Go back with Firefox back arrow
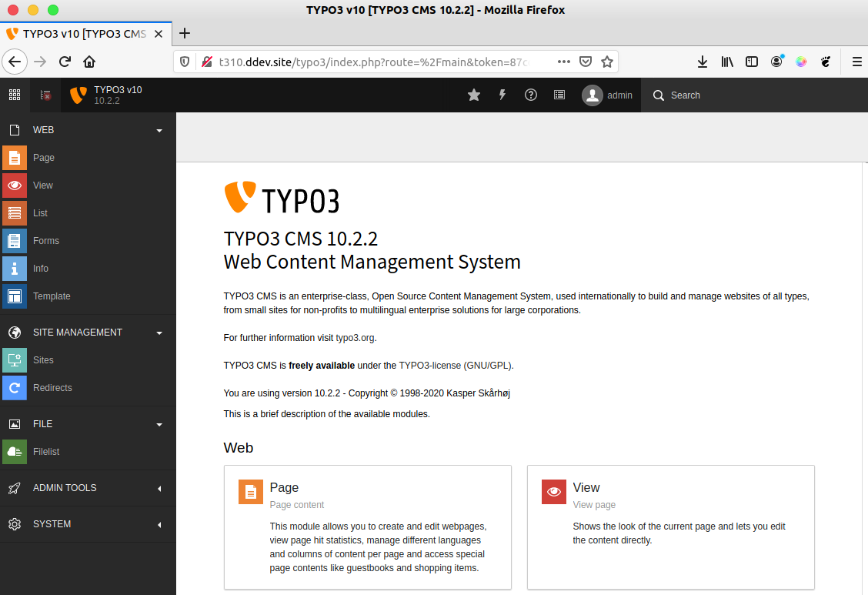The image size is (868, 595). (x=15, y=62)
